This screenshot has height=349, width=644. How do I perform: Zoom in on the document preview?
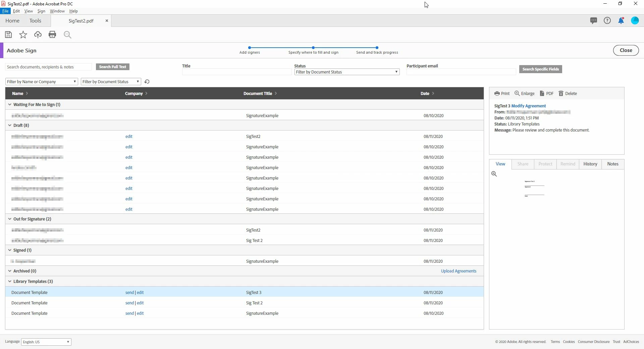pyautogui.click(x=494, y=174)
